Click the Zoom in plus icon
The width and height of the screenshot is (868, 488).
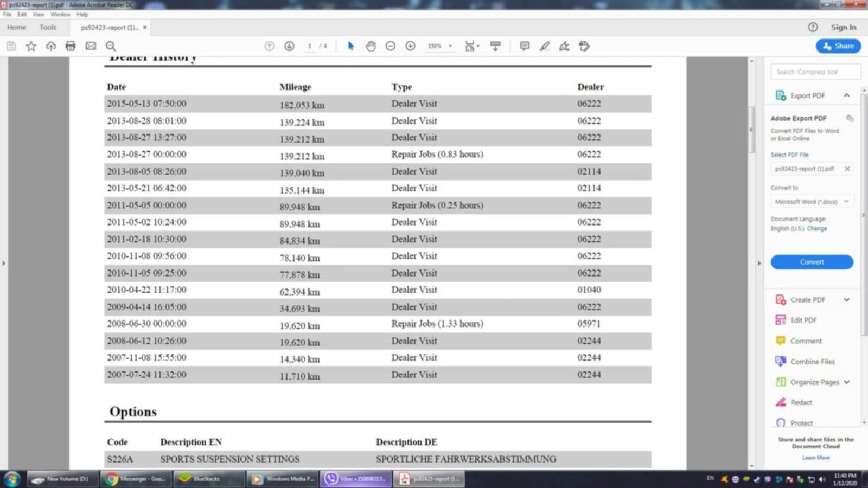click(x=411, y=46)
